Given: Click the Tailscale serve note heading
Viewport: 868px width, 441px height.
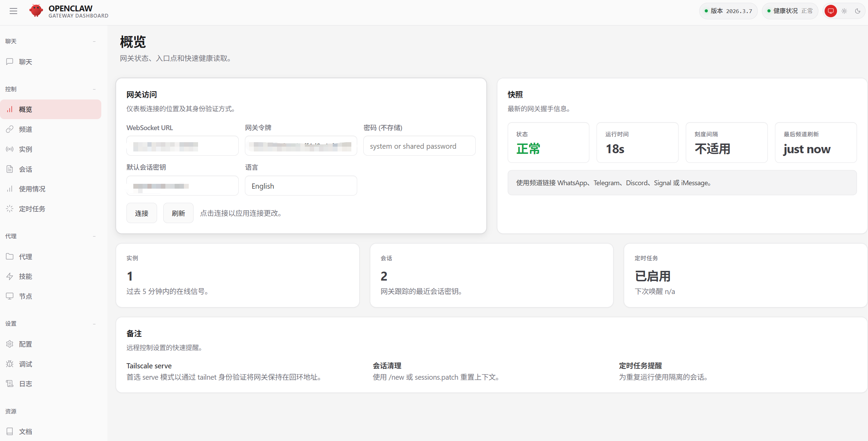Looking at the screenshot, I should [149, 366].
